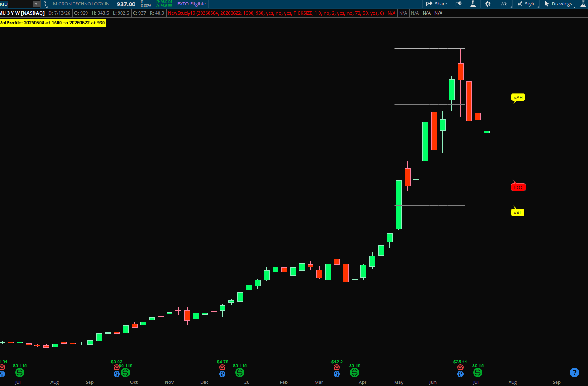Open the Drawings dropdown menu
This screenshot has height=386, width=588.
pyautogui.click(x=559, y=4)
